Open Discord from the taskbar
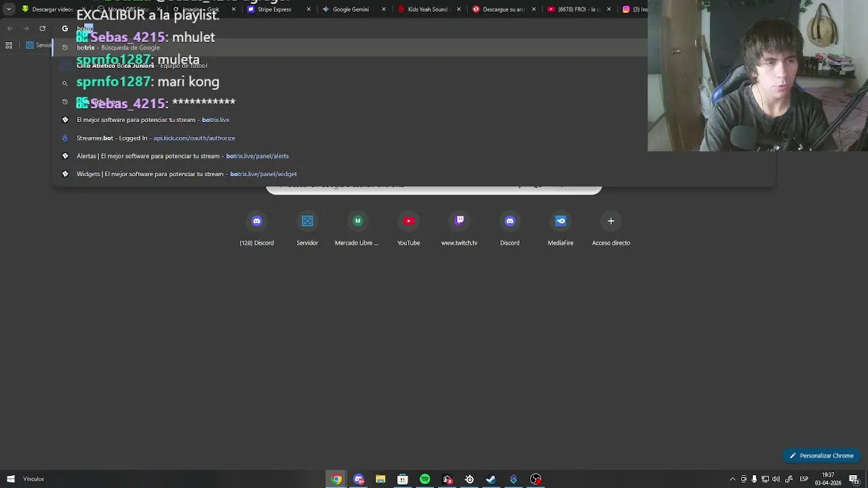868x488 pixels. point(359,479)
